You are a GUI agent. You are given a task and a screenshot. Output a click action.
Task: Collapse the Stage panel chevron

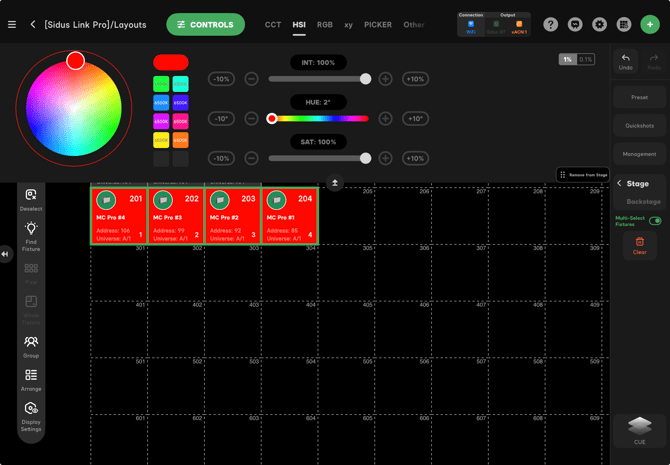pos(619,184)
